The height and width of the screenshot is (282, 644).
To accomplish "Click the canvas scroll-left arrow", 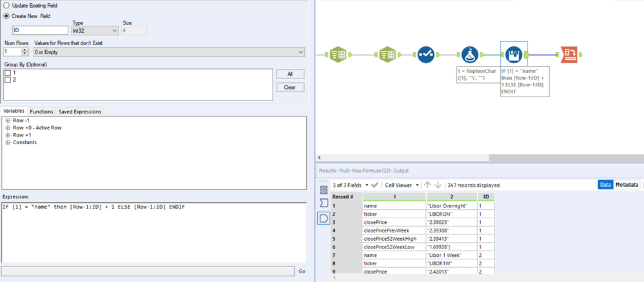I will [x=320, y=158].
